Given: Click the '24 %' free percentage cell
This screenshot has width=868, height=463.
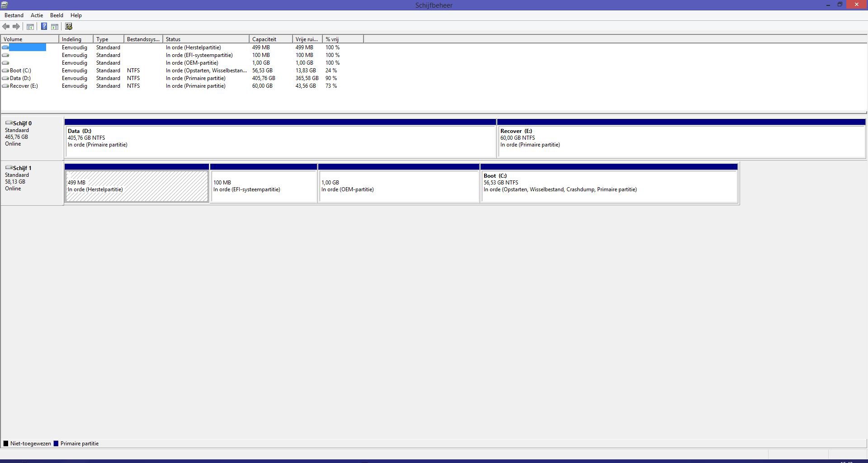Looking at the screenshot, I should coord(331,71).
